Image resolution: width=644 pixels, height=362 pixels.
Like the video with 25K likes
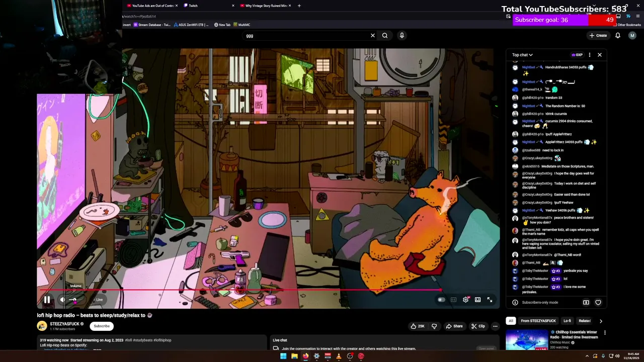pyautogui.click(x=417, y=326)
